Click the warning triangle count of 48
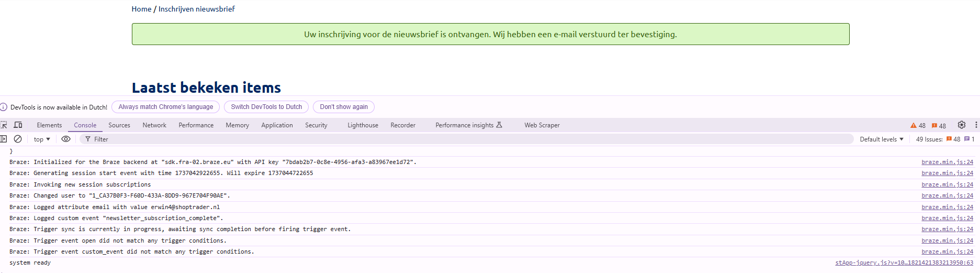This screenshot has width=980, height=273. click(918, 126)
